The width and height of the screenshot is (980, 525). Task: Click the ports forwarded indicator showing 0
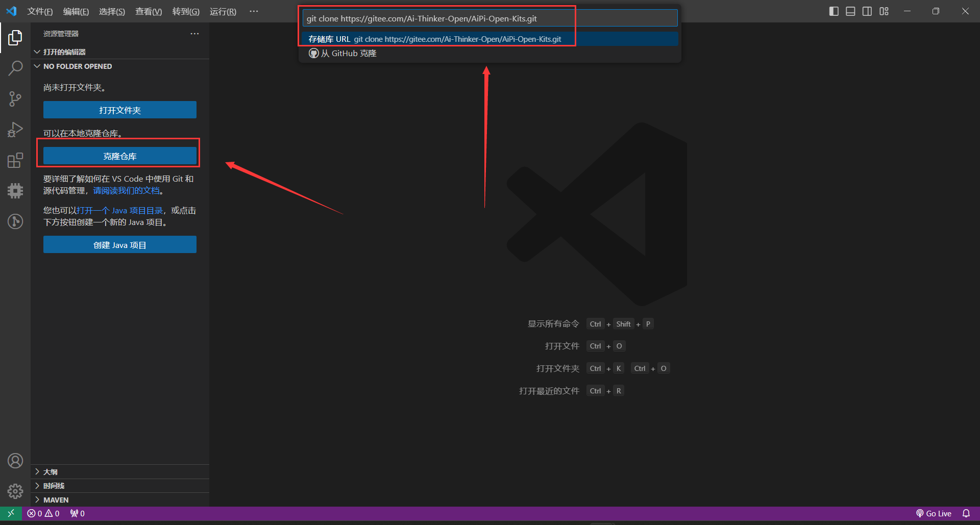point(78,513)
